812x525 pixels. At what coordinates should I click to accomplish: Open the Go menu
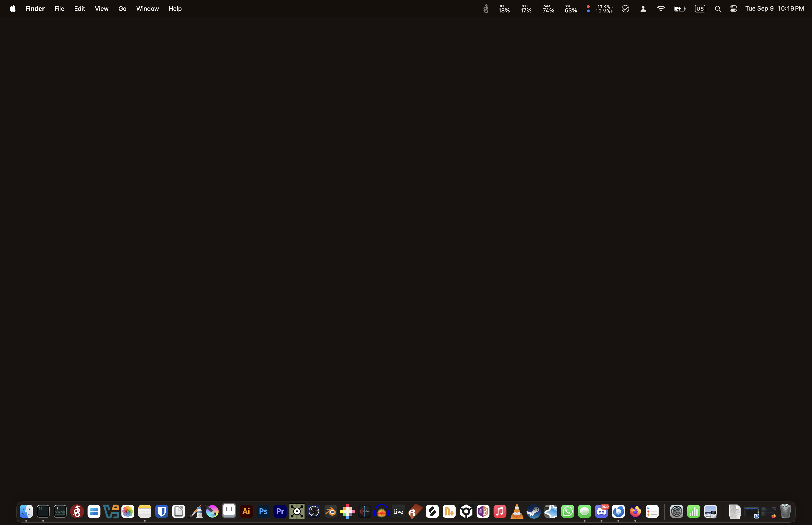click(x=122, y=8)
